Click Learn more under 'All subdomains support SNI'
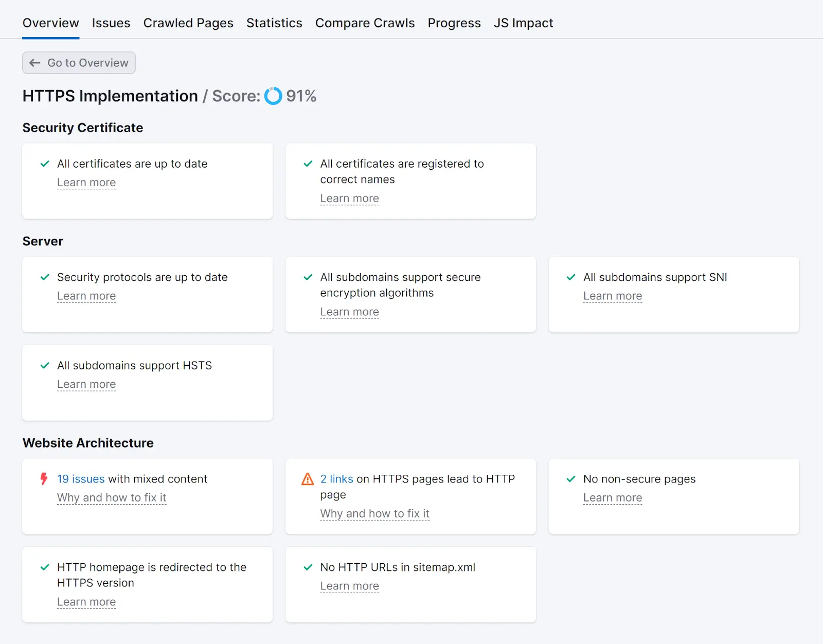823x644 pixels. tap(613, 296)
